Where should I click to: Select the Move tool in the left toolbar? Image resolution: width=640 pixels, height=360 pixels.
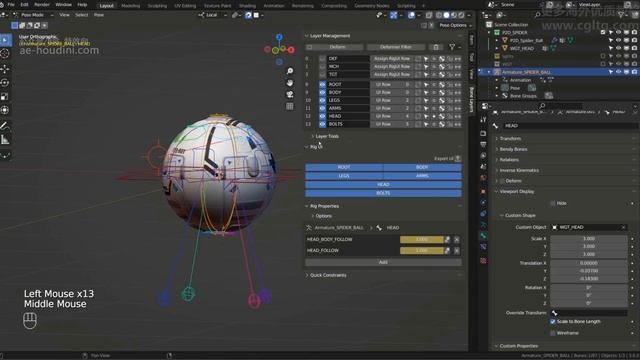coord(5,69)
